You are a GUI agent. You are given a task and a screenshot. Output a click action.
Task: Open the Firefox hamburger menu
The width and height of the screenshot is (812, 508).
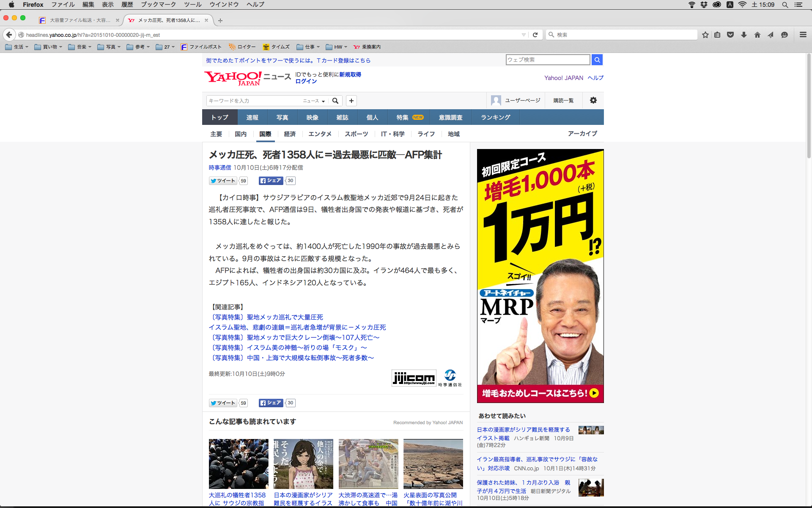click(x=803, y=35)
